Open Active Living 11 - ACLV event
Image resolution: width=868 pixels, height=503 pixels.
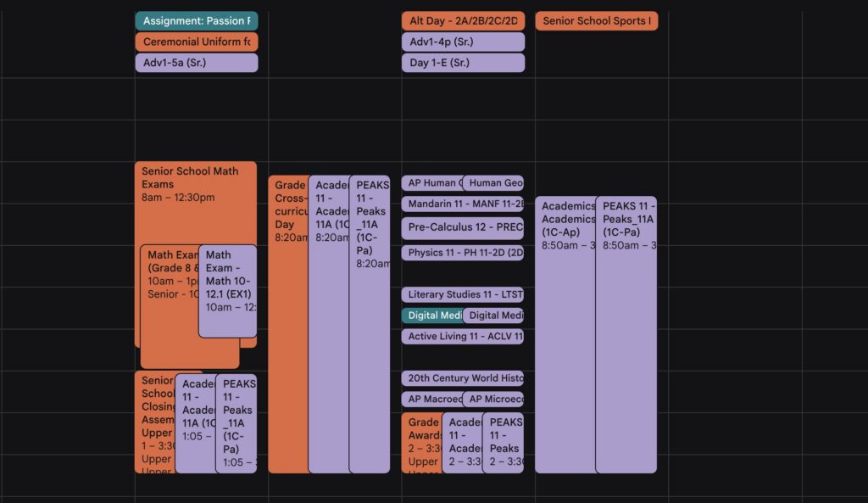[463, 336]
